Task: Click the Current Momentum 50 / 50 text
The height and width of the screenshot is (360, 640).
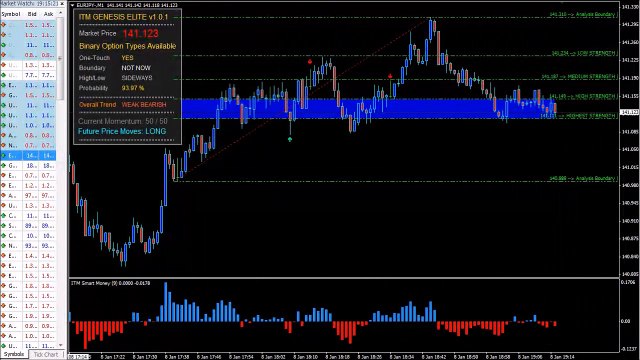Action: pos(123,121)
